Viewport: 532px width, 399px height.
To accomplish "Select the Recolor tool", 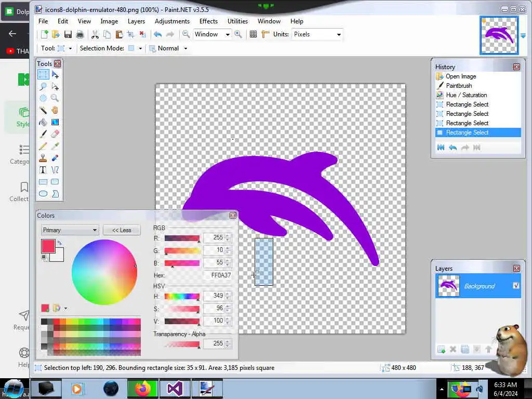I will point(55,158).
